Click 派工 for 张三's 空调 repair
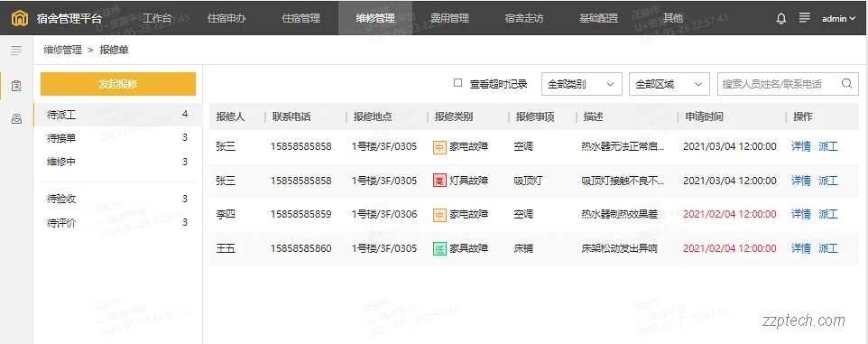The width and height of the screenshot is (868, 344). 828,147
